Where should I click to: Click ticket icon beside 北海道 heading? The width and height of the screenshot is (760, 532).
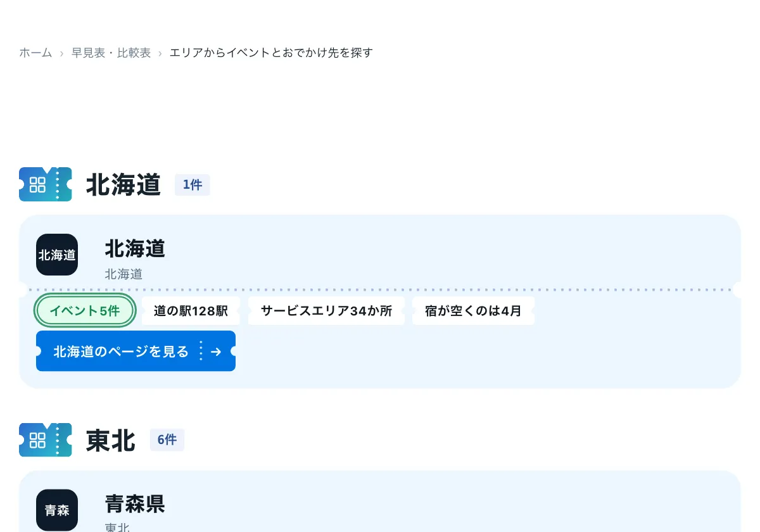click(46, 184)
